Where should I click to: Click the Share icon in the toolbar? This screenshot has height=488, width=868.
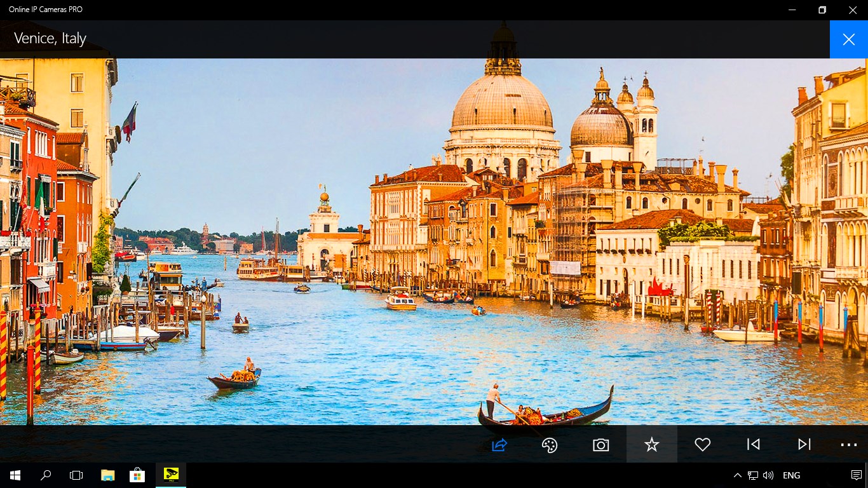pos(499,445)
